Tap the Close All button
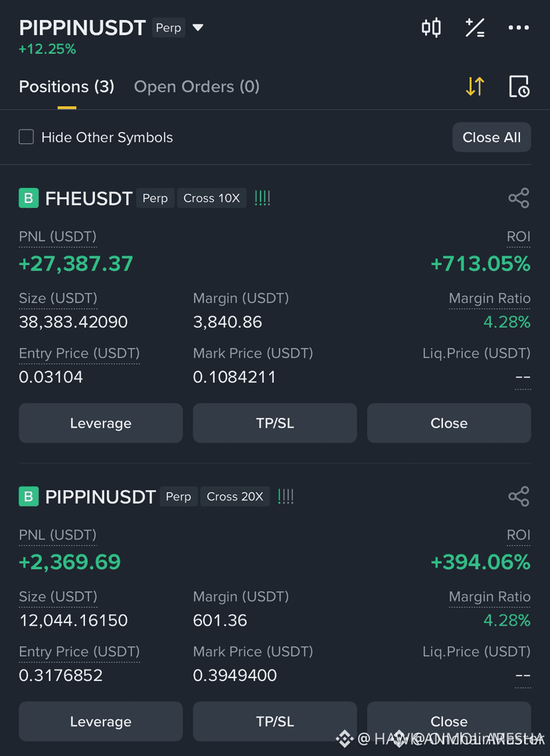550x756 pixels. [492, 138]
